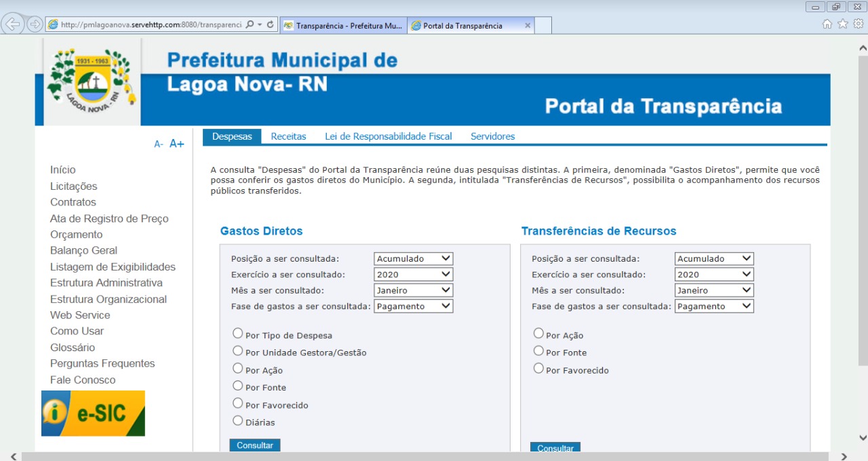Open Estrutura Organizacional link

pos(108,299)
